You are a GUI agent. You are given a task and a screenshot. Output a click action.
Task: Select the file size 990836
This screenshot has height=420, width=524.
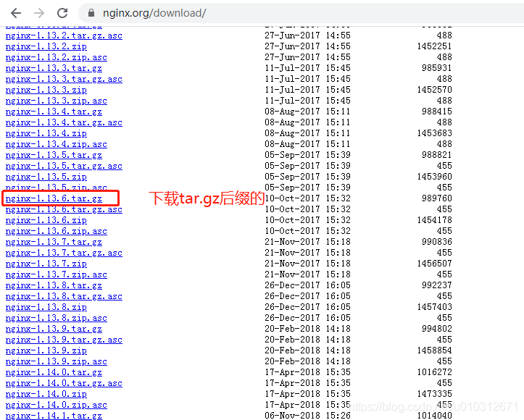point(436,241)
